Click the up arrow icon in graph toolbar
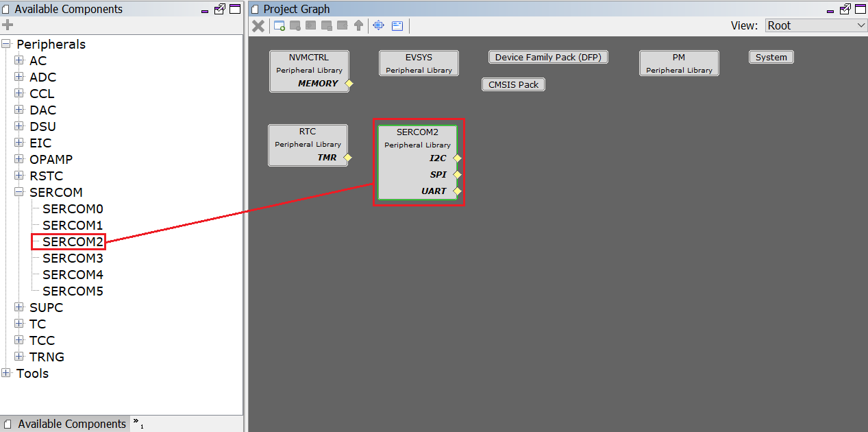This screenshot has height=432, width=868. [358, 26]
